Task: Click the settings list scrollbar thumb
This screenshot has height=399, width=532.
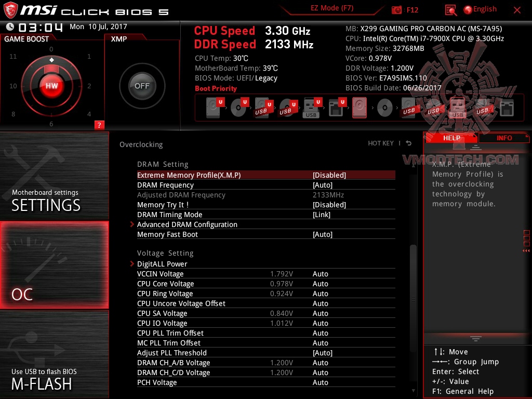Action: point(413,298)
